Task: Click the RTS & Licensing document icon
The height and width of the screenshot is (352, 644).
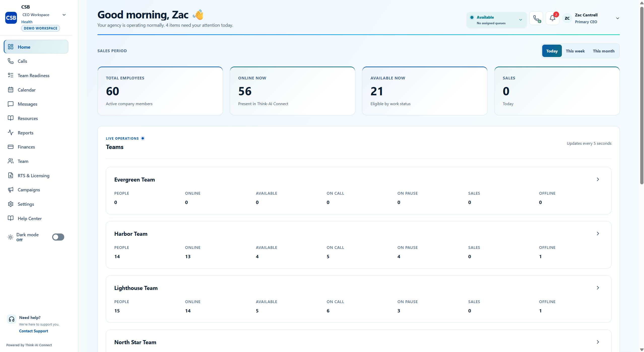Action: click(x=11, y=175)
